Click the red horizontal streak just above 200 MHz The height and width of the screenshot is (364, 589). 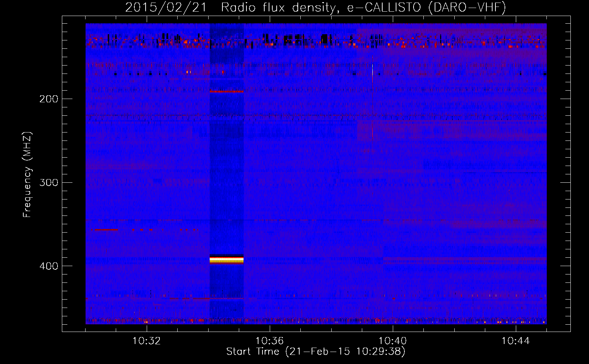(x=226, y=91)
